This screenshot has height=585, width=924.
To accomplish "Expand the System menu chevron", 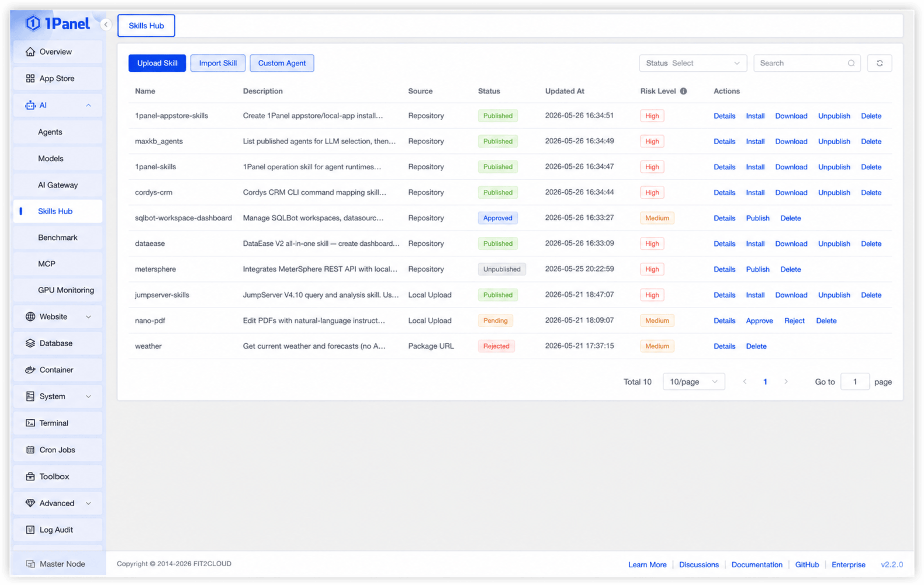I will point(88,396).
